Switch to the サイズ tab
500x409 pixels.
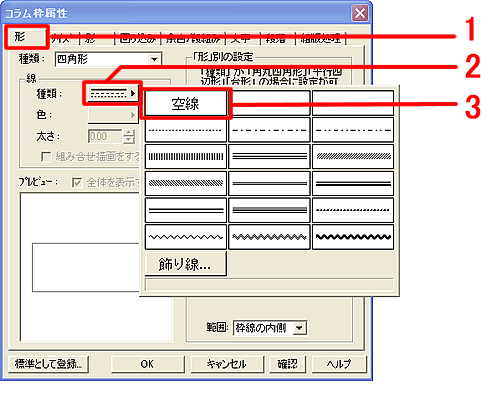[x=64, y=39]
